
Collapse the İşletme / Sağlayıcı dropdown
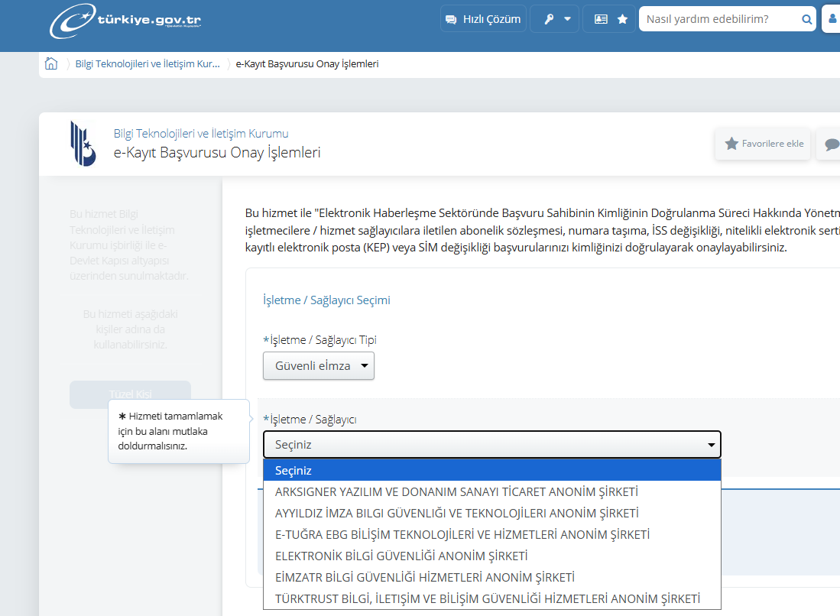coord(491,445)
